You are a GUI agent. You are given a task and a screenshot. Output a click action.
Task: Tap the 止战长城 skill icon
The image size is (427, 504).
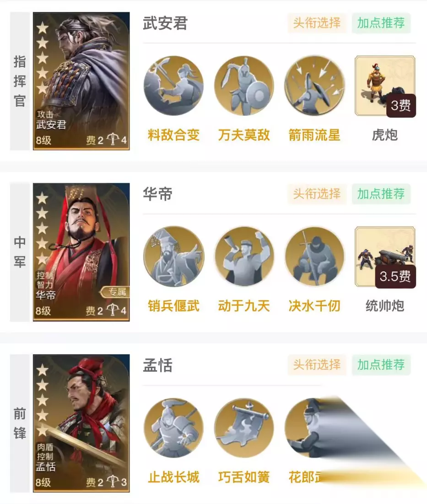(173, 428)
